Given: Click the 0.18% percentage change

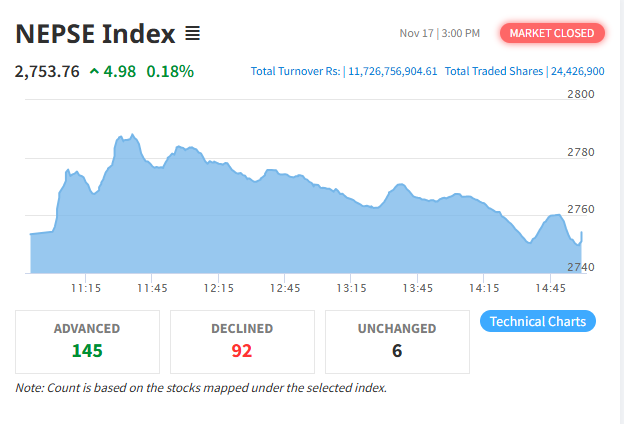Looking at the screenshot, I should click(170, 71).
